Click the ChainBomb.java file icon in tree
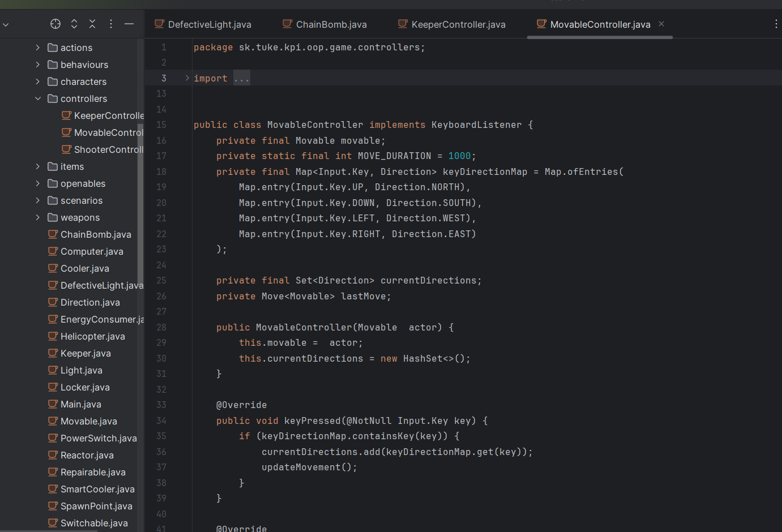Image resolution: width=782 pixels, height=532 pixels. [x=53, y=234]
